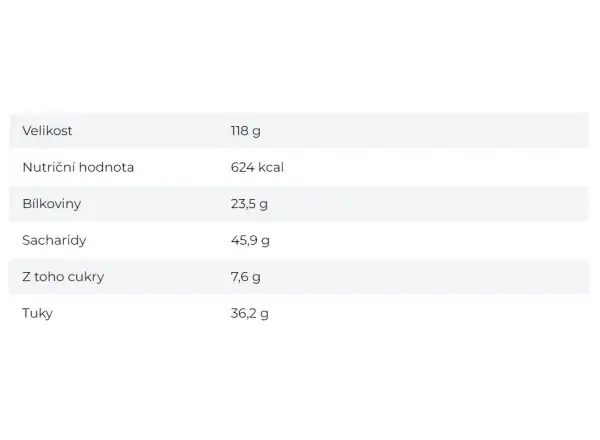Click the letter V in Velikost
The height and width of the screenshot is (440, 600).
point(26,130)
